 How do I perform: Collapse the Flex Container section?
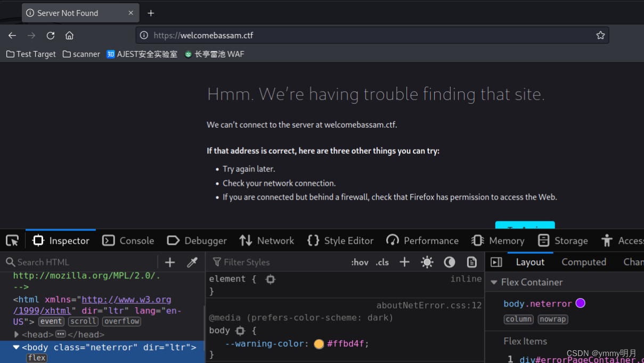click(x=494, y=282)
